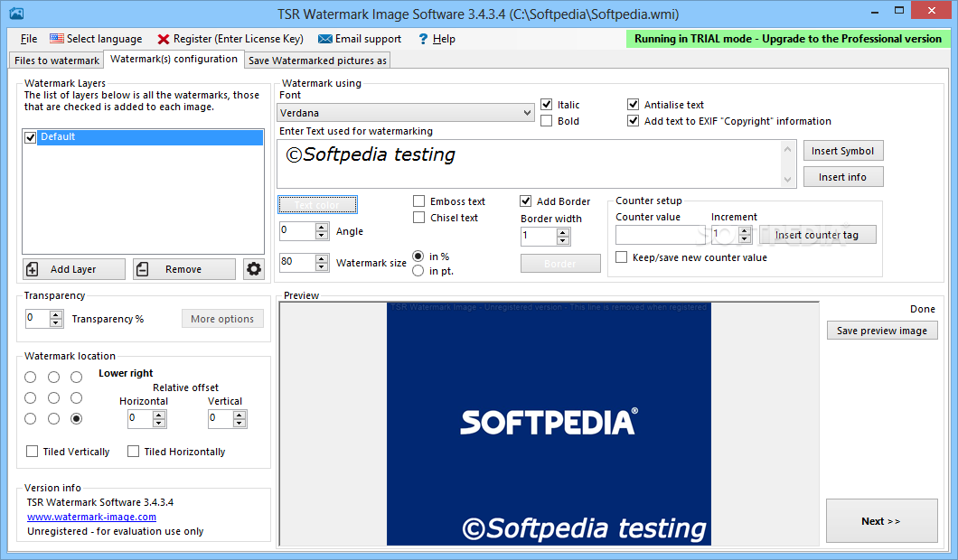Viewport: 958px width, 560px height.
Task: Click Insert Symbol button
Action: (843, 151)
